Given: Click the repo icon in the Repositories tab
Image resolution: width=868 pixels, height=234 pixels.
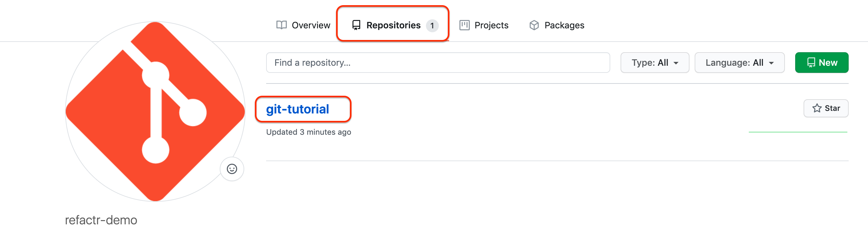Looking at the screenshot, I should click(356, 25).
